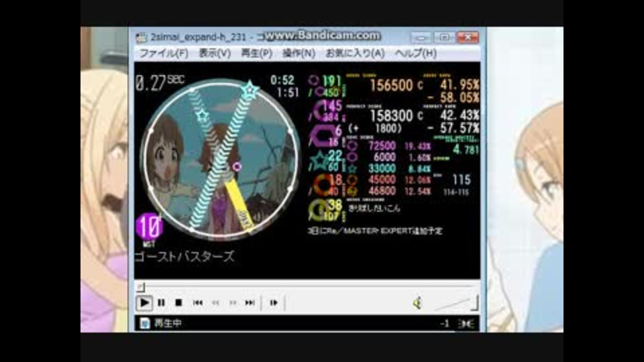Click the Play button in player controls
This screenshot has height=362, width=644.
[x=144, y=303]
